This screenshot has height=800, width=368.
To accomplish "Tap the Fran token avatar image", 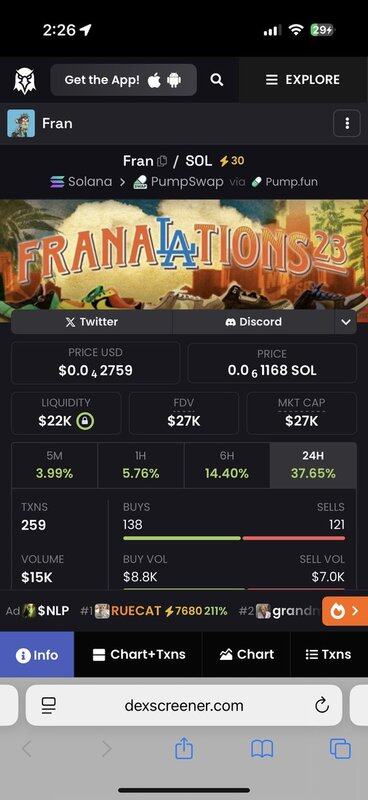I will (21, 123).
